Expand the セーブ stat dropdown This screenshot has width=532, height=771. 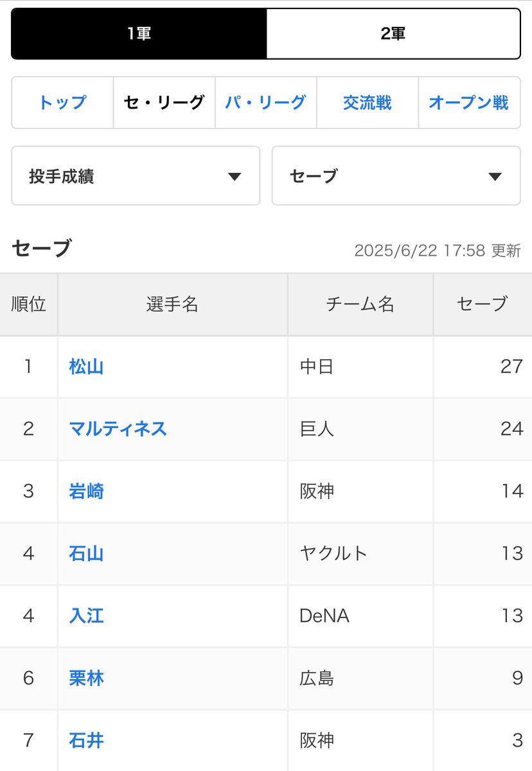pyautogui.click(x=396, y=176)
